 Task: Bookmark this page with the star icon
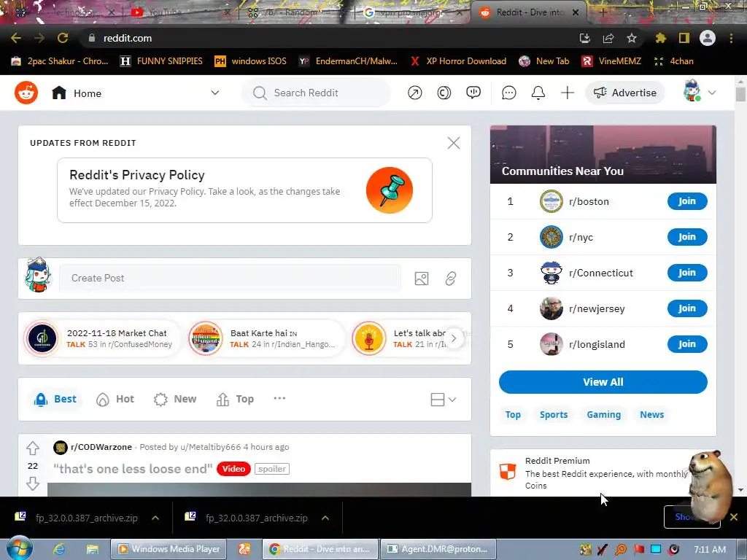[x=631, y=38]
